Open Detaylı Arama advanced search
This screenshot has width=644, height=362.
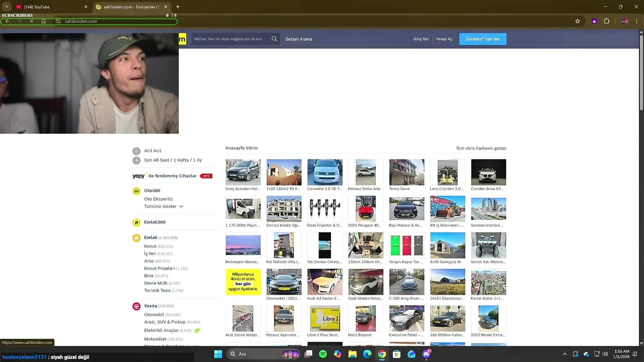pos(299,39)
